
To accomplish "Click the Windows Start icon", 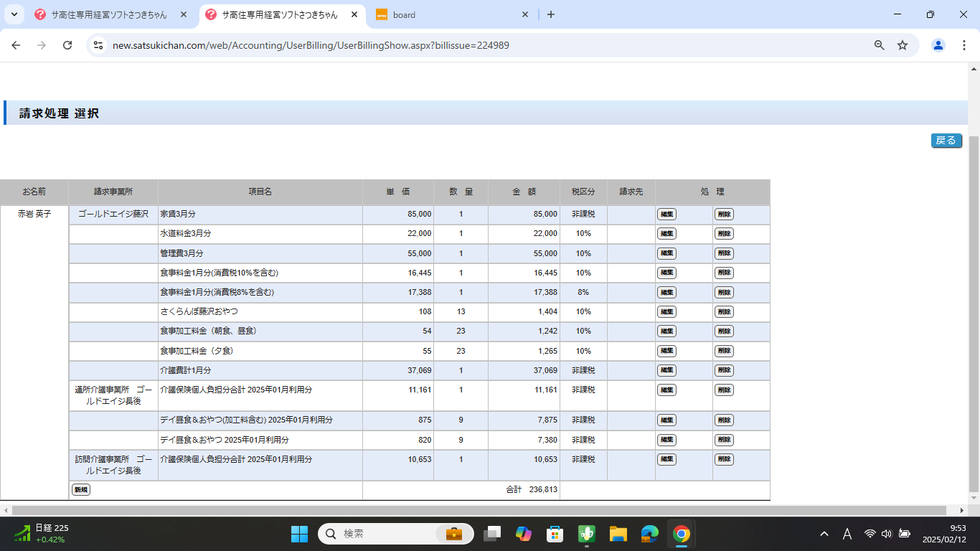I will coord(299,534).
